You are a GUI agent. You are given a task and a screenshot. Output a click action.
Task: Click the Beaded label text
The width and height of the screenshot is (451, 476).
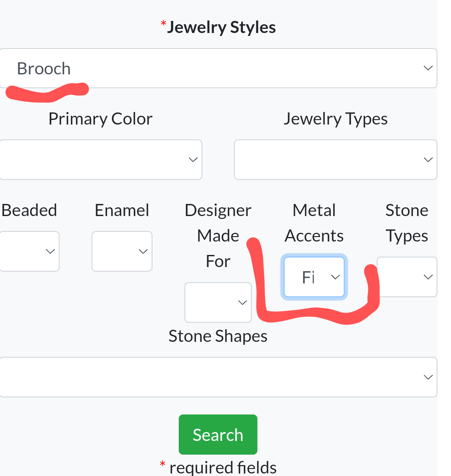[x=29, y=210]
